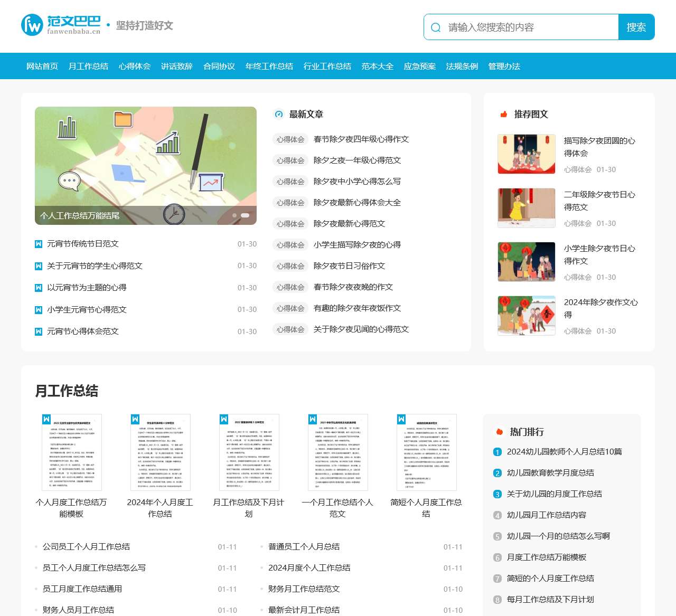Select the active pill-shaped carousel indicator
The image size is (676, 616).
click(245, 216)
